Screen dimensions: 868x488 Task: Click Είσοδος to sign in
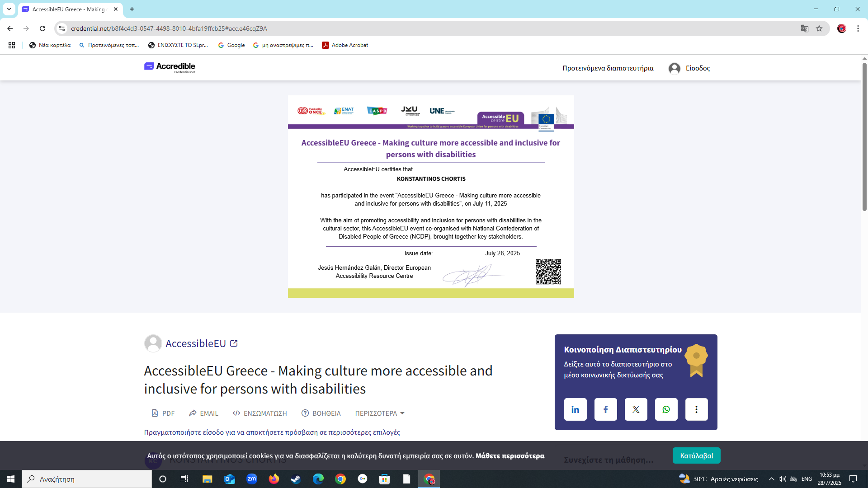(698, 68)
